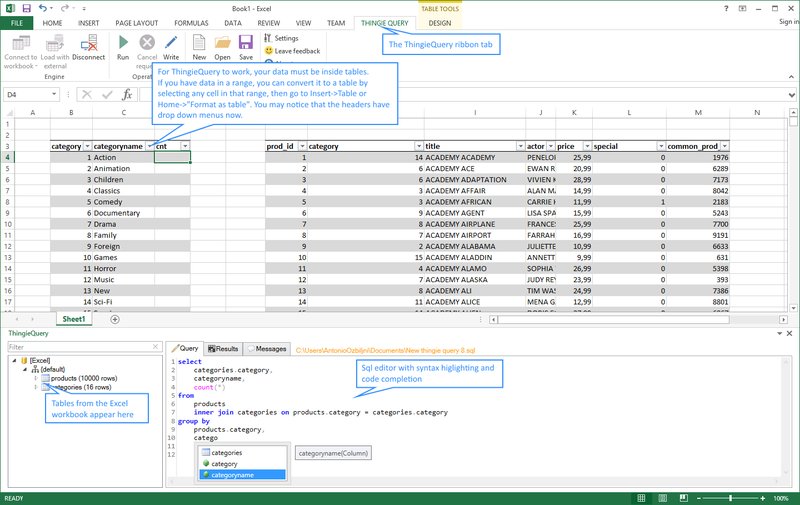Screen dimensions: 800x505
Task: Open the special column filter dropdown
Action: 661,146
